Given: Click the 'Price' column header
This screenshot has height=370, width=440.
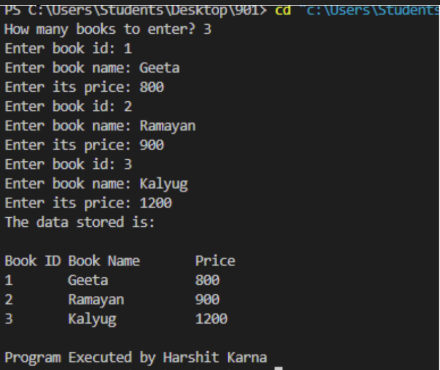Looking at the screenshot, I should [x=215, y=261].
